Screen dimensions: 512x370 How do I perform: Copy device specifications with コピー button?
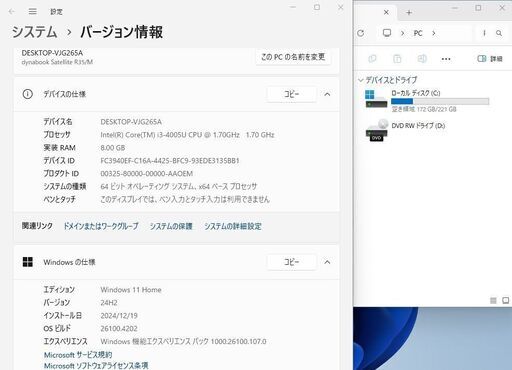[292, 94]
